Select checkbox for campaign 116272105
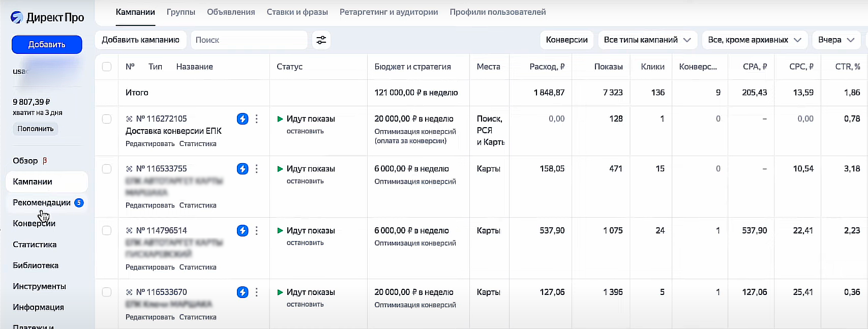The width and height of the screenshot is (868, 329). point(107,119)
